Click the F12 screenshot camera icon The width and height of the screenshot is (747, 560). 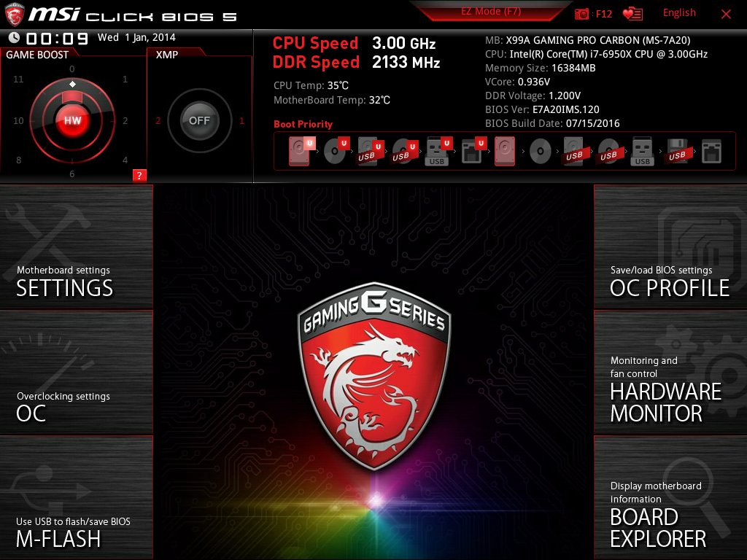(581, 14)
